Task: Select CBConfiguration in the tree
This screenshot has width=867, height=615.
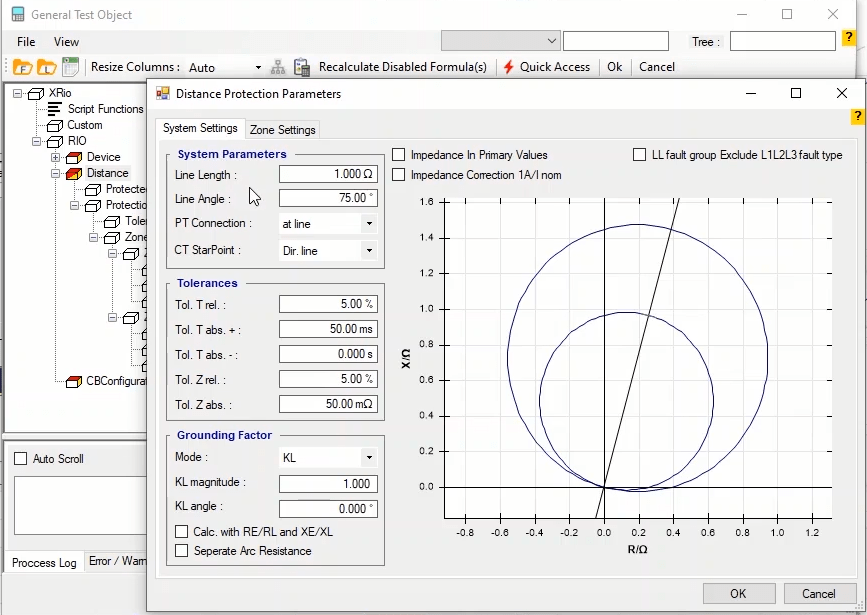Action: [116, 381]
